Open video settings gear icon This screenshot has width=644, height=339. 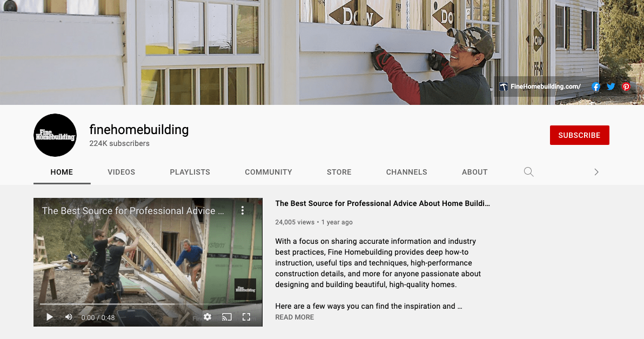pos(207,317)
